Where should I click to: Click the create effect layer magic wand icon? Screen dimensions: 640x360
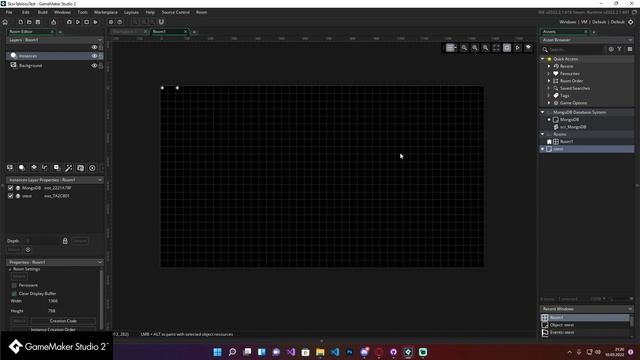coord(69,168)
